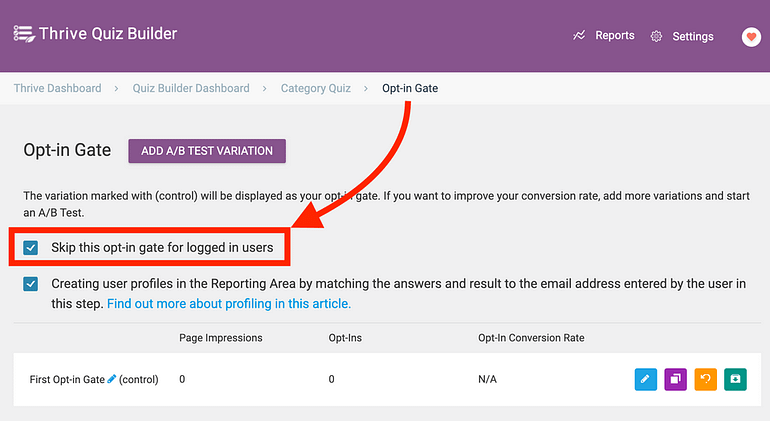Click the purple duplicate variation icon
Image resolution: width=770 pixels, height=421 pixels.
(x=675, y=379)
